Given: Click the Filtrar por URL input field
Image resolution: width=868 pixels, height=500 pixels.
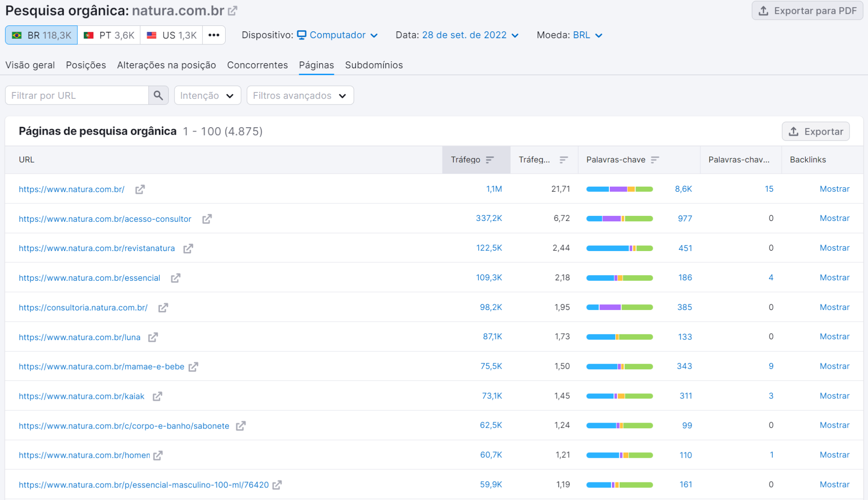Looking at the screenshot, I should pos(77,95).
